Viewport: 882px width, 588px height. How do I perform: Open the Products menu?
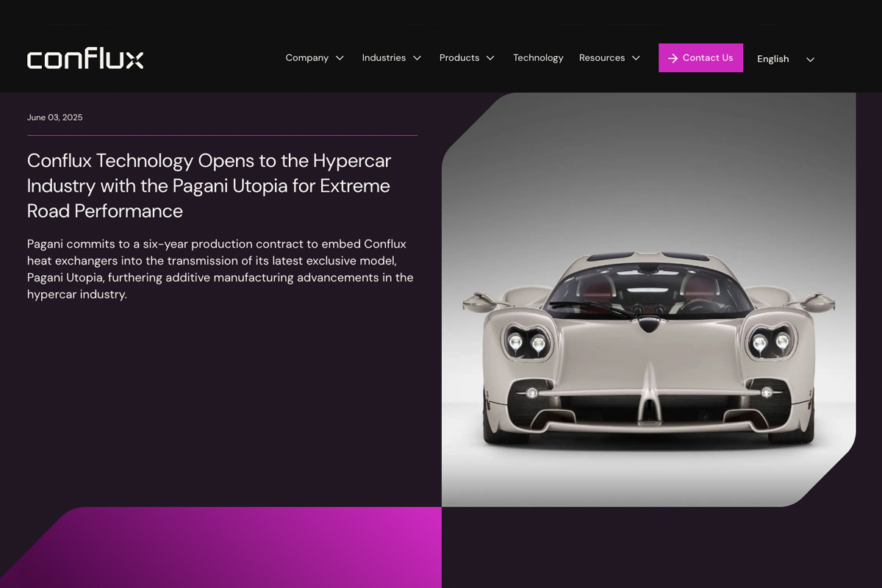(459, 58)
